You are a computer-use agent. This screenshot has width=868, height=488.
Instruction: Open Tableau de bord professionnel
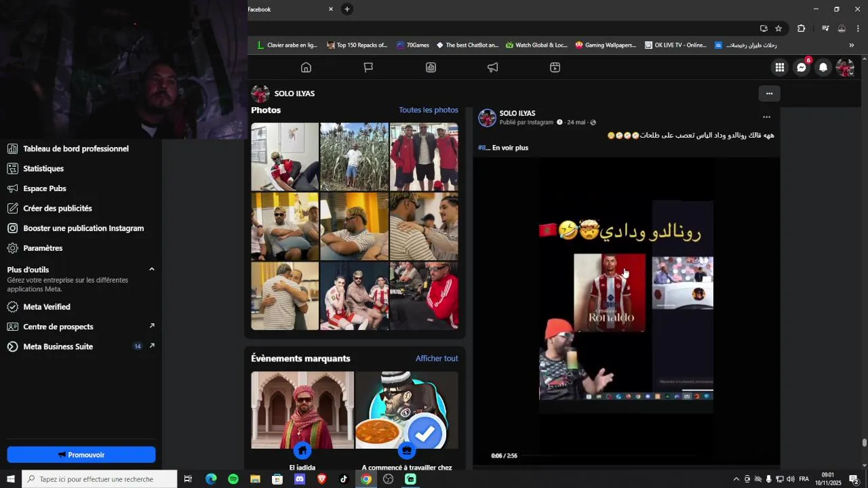(x=76, y=148)
